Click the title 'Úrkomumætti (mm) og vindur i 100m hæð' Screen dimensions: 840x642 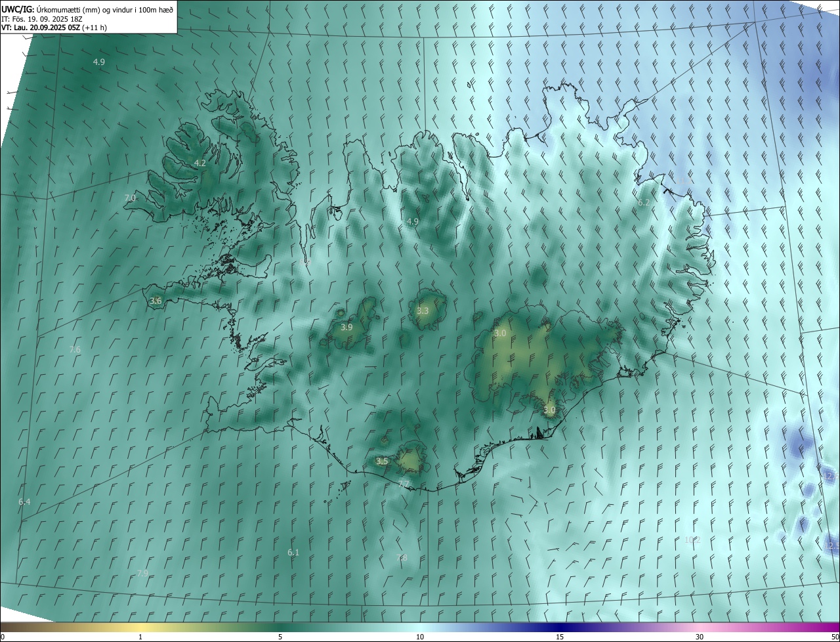point(105,9)
